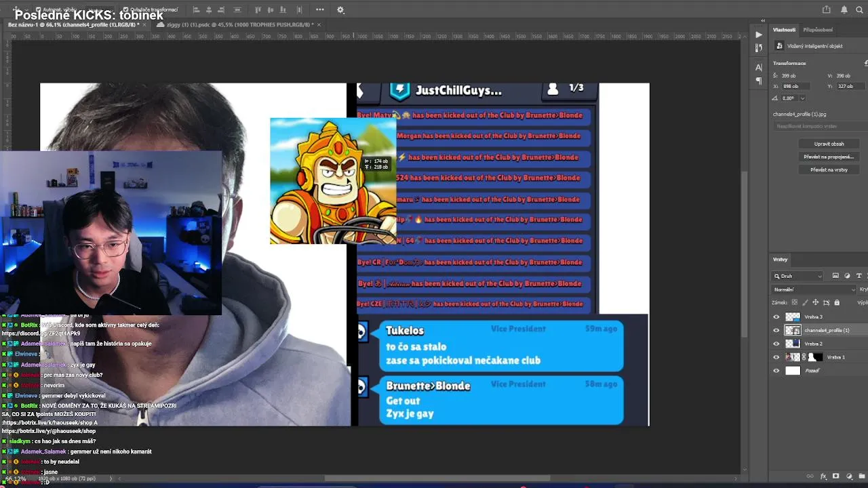This screenshot has width=868, height=488.
Task: Click the Upravit obsah button
Action: (x=829, y=144)
